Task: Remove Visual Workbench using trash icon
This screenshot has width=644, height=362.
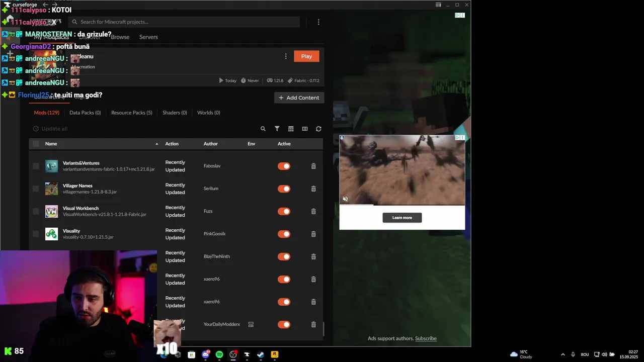Action: (313, 211)
